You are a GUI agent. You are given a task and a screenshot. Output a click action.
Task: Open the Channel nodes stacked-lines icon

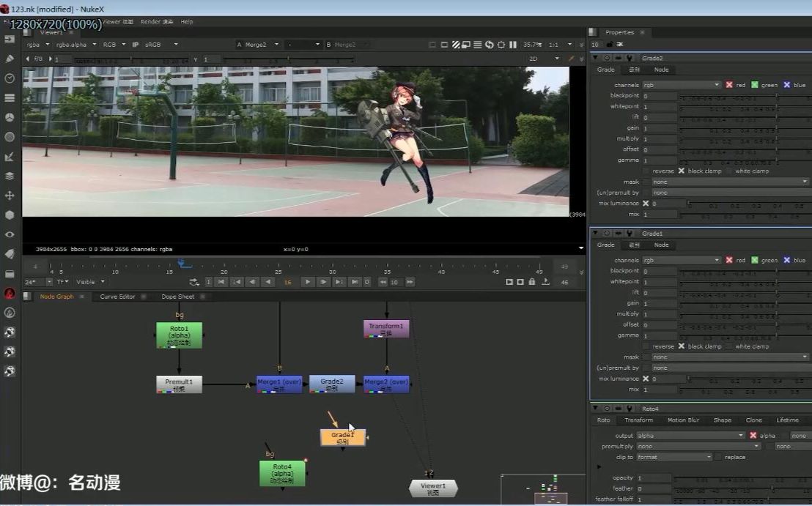[10, 98]
